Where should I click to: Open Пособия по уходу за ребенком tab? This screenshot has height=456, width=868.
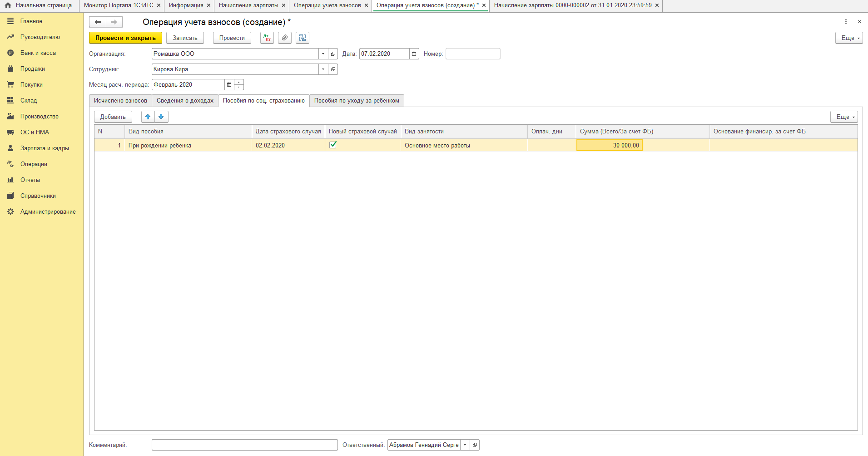357,101
